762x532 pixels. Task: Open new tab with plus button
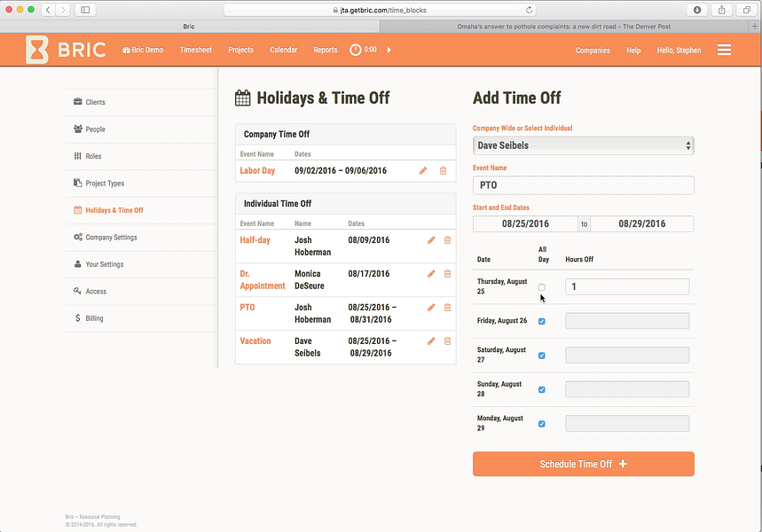(755, 27)
